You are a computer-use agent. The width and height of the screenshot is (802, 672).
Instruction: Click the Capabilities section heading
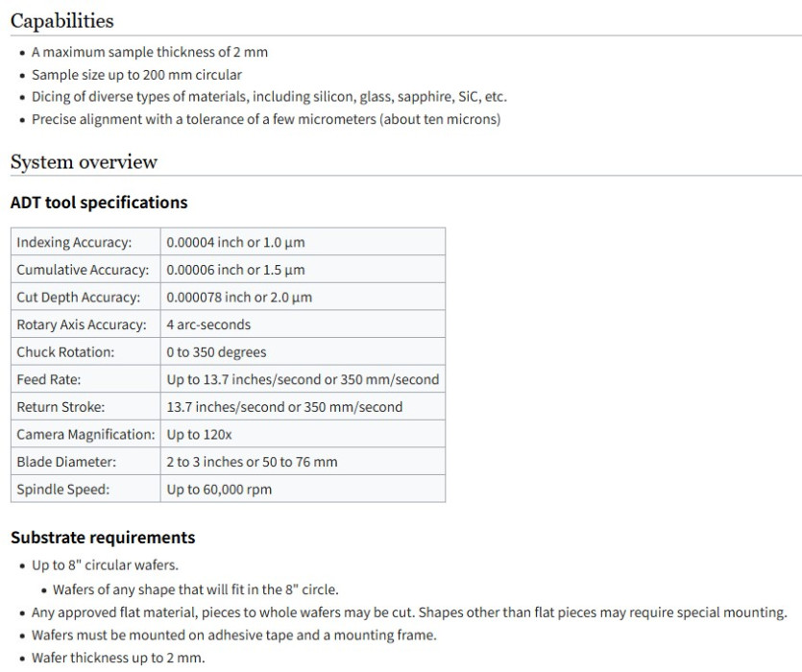tap(61, 20)
